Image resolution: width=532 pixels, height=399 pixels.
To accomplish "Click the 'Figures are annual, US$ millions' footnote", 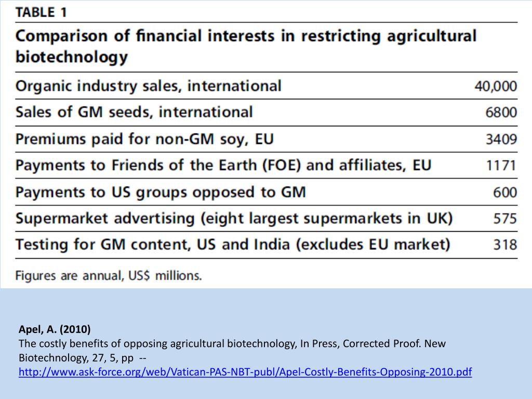I will click(109, 275).
